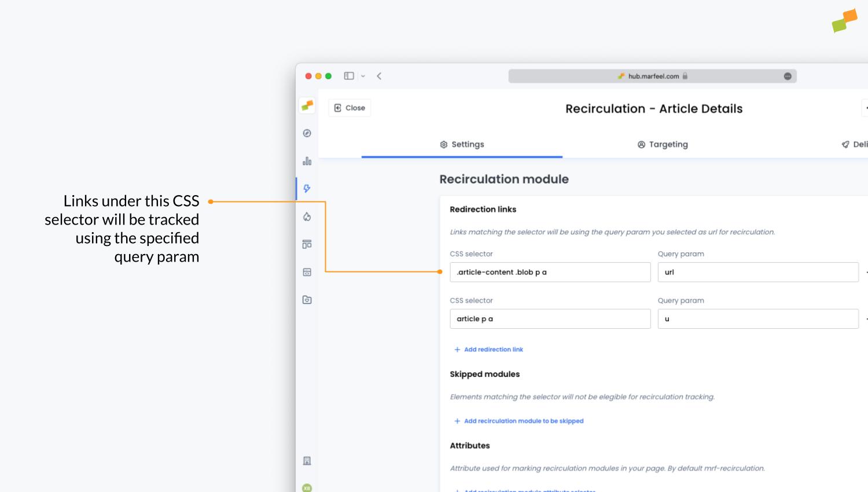Click the flame icon in the sidebar
Viewport: 868px width, 492px height.
point(307,217)
